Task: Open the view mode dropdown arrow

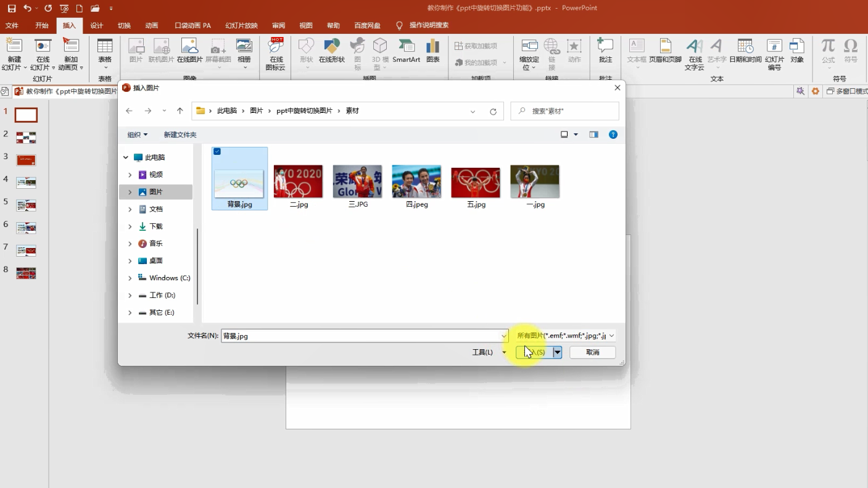Action: tap(576, 134)
